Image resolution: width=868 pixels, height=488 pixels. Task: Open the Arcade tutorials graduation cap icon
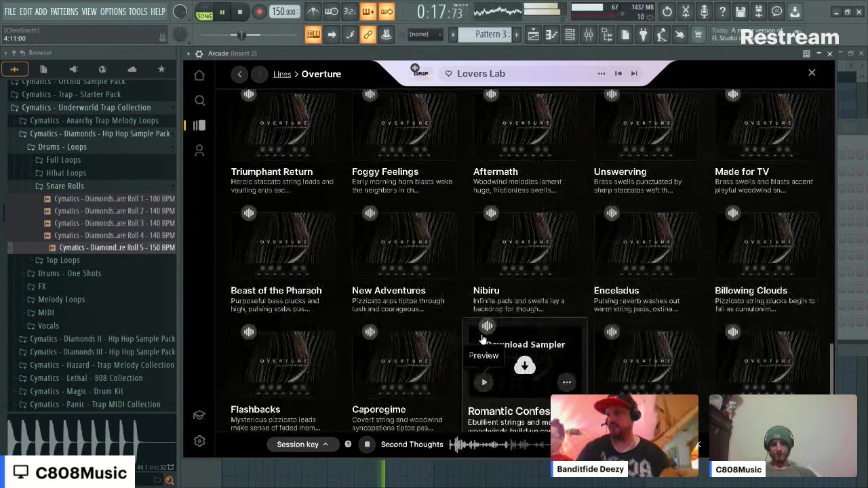199,415
